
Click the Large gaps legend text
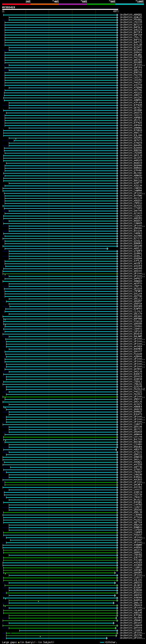click(x=28, y=642)
